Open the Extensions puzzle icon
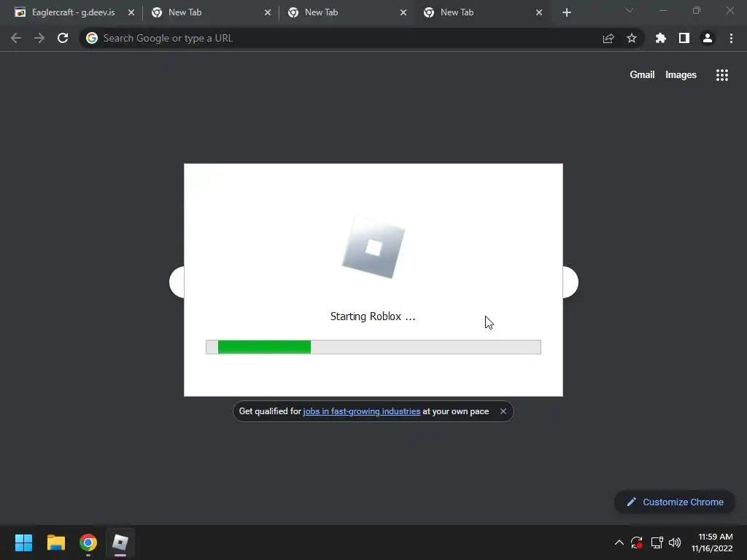This screenshot has height=560, width=747. (661, 38)
